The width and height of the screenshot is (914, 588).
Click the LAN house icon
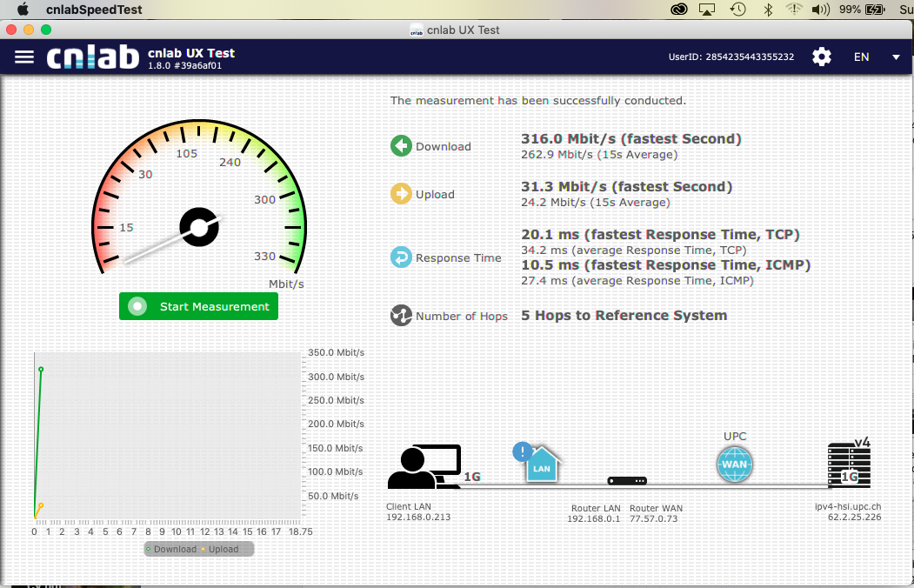point(541,465)
